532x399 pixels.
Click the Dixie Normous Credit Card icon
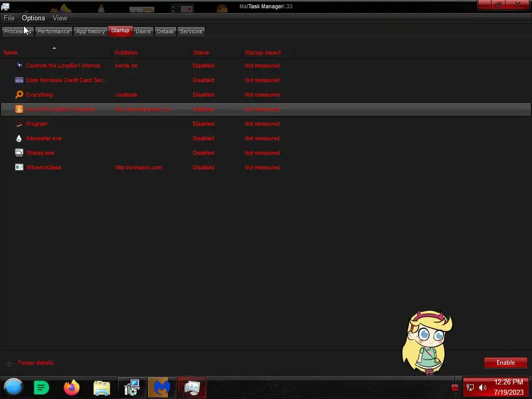(x=19, y=80)
